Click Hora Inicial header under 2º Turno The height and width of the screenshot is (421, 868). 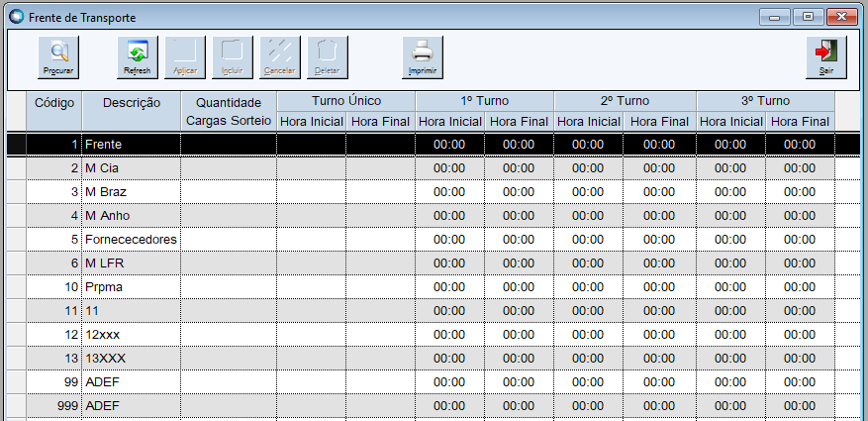tap(589, 121)
